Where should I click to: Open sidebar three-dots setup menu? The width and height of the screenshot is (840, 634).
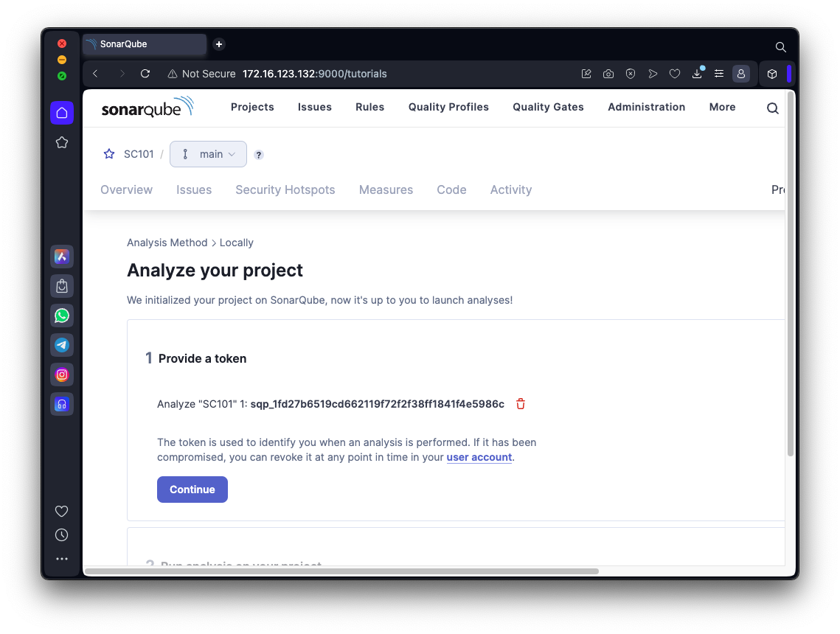pos(62,559)
